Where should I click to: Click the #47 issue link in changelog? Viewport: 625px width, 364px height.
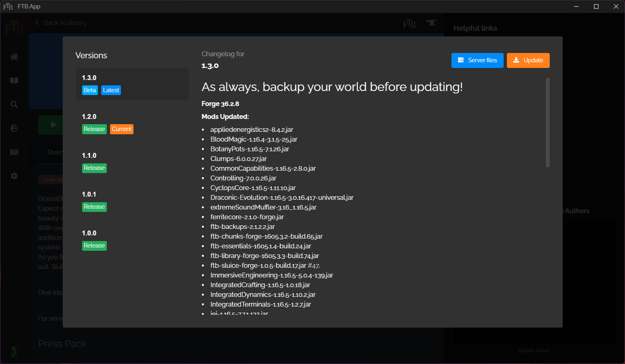click(x=314, y=266)
